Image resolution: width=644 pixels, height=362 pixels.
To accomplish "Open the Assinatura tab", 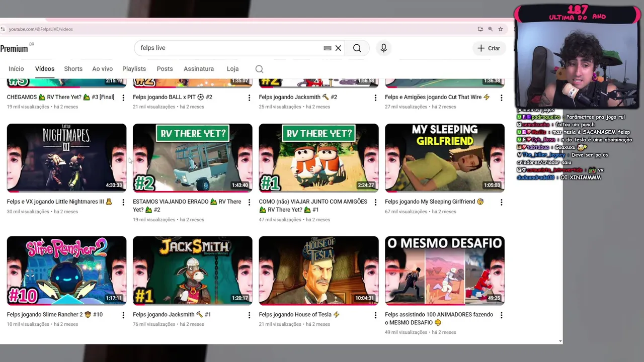I will point(199,69).
